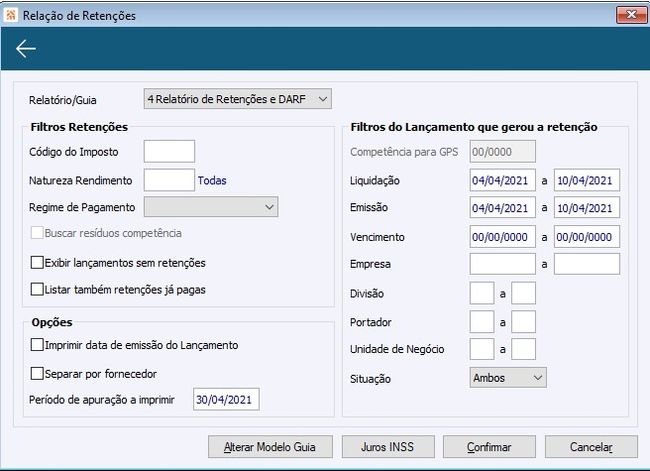Click Período de apuração a imprimir date field
The height and width of the screenshot is (471, 650).
tap(226, 399)
